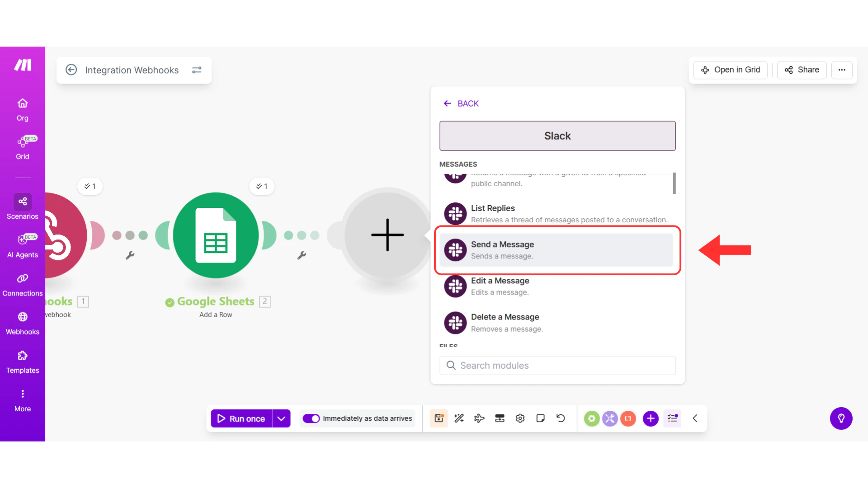Click in the Search modules field
The width and height of the screenshot is (868, 488).
557,365
